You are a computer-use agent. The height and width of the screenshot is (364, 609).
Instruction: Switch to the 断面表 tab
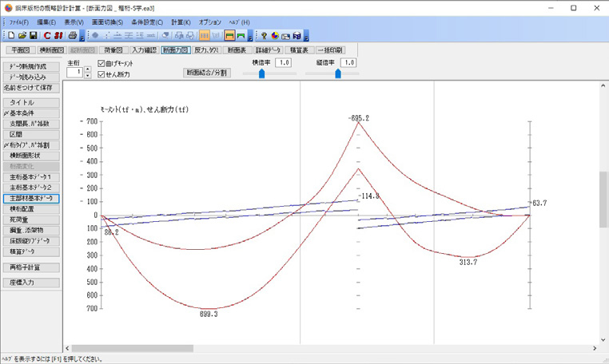(237, 50)
